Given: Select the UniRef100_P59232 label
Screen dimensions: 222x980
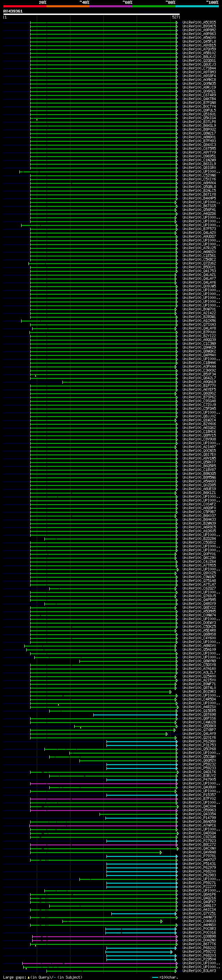Looking at the screenshot, I should click(199, 764).
